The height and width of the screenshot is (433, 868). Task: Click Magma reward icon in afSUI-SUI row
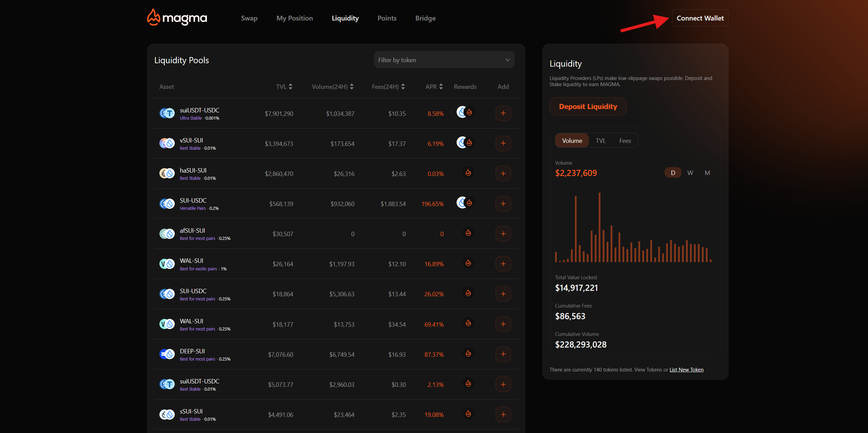468,233
